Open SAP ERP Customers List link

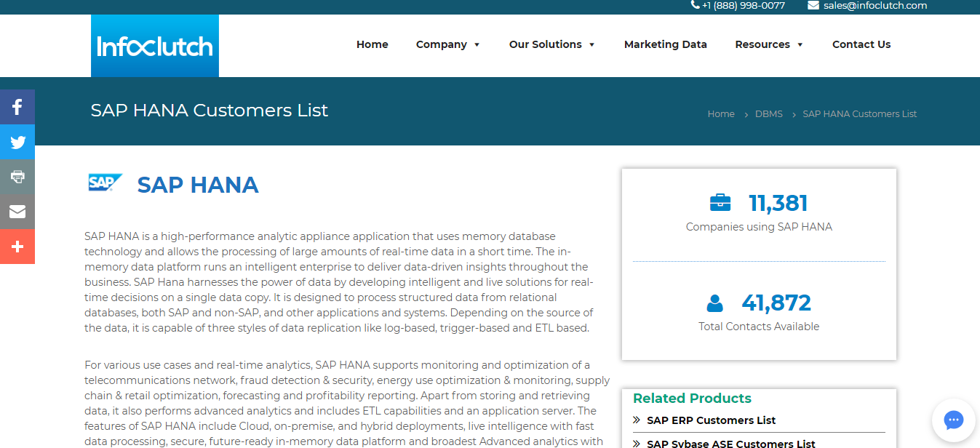coord(711,420)
